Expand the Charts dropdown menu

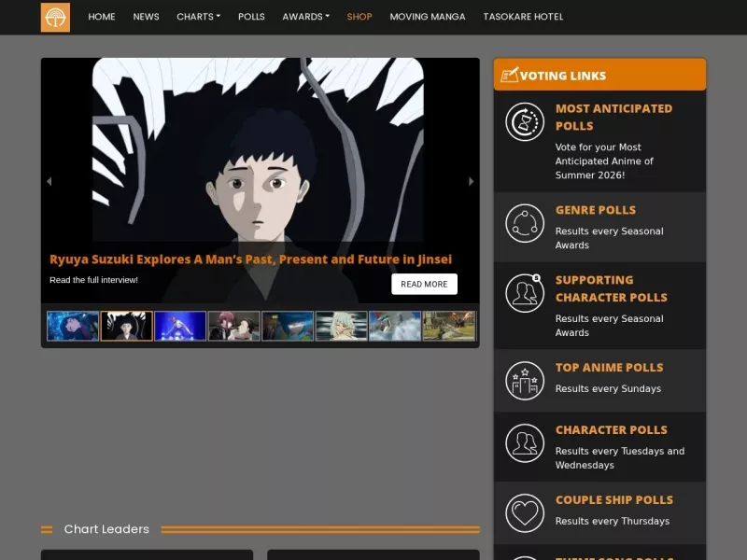[198, 17]
